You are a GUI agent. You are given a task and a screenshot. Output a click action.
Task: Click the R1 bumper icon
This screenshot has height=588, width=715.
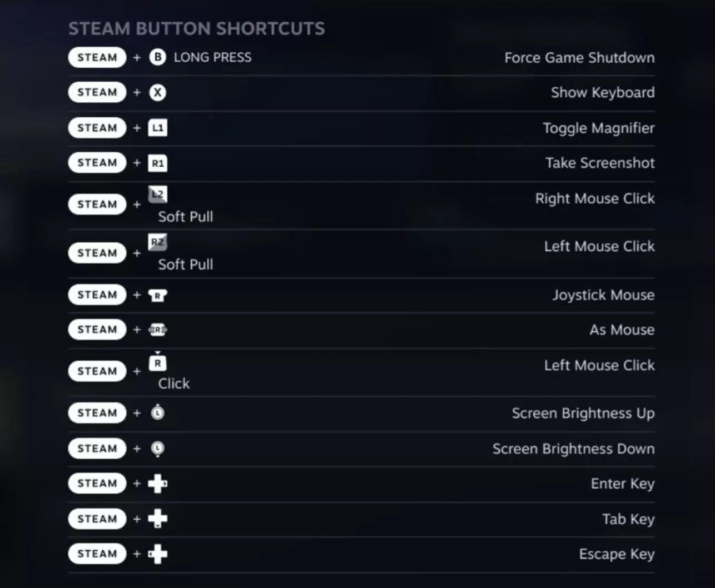coord(157,163)
